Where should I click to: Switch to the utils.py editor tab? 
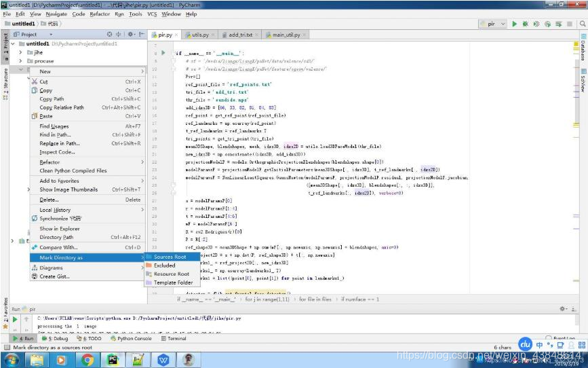pyautogui.click(x=200, y=35)
